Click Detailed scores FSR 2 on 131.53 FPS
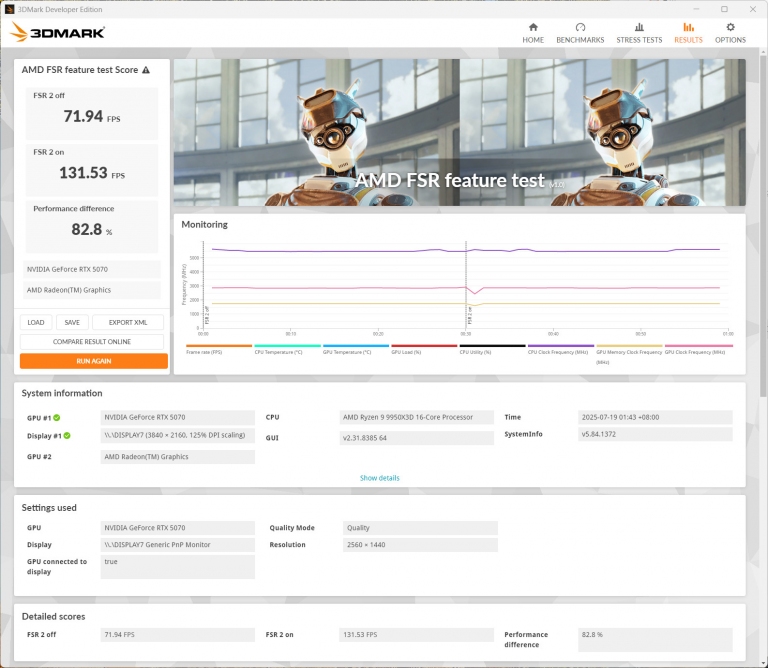This screenshot has height=668, width=768. click(x=416, y=635)
